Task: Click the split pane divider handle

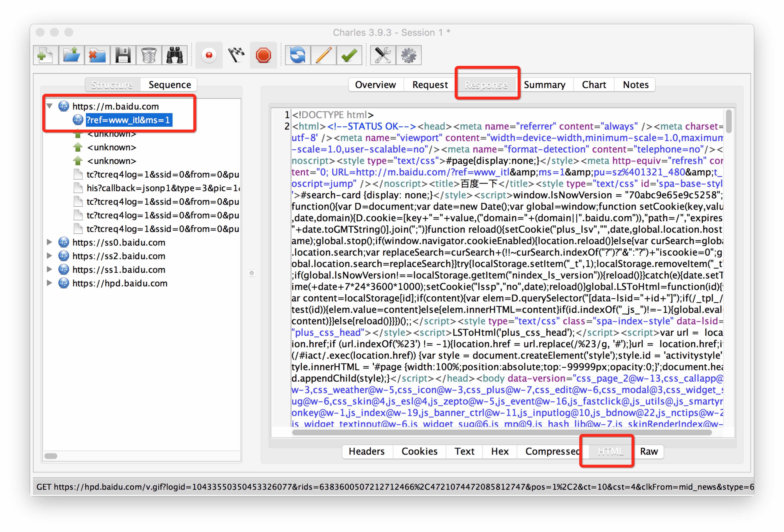Action: click(x=251, y=273)
